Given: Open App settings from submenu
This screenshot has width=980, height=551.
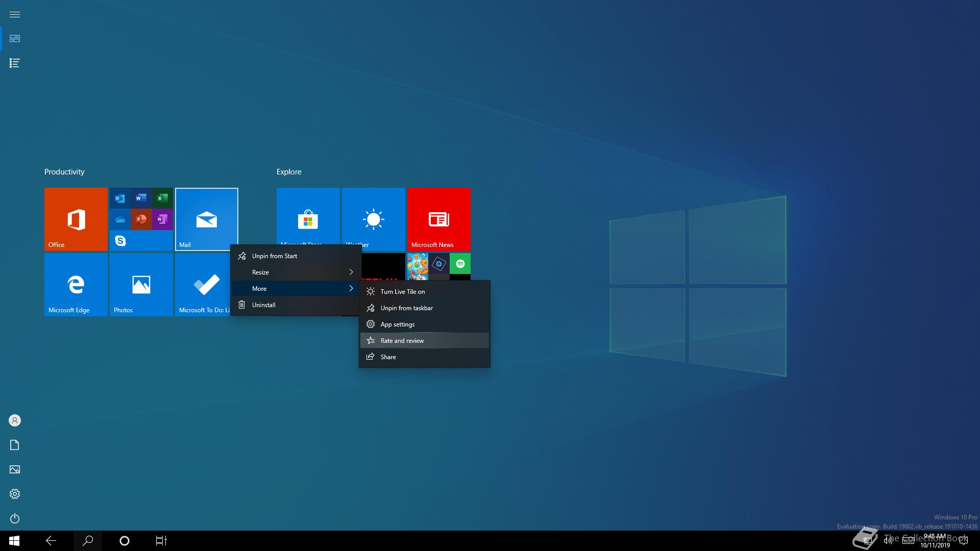Looking at the screenshot, I should (425, 324).
